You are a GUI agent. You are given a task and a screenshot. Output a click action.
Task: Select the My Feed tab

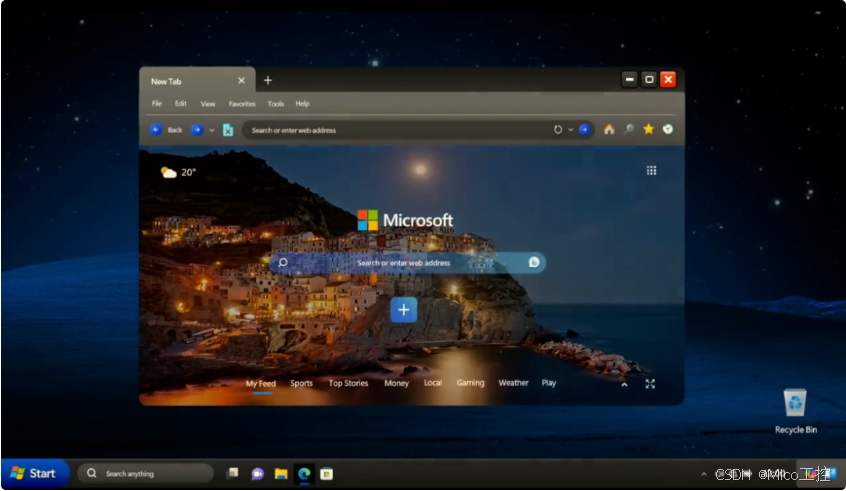pos(261,384)
